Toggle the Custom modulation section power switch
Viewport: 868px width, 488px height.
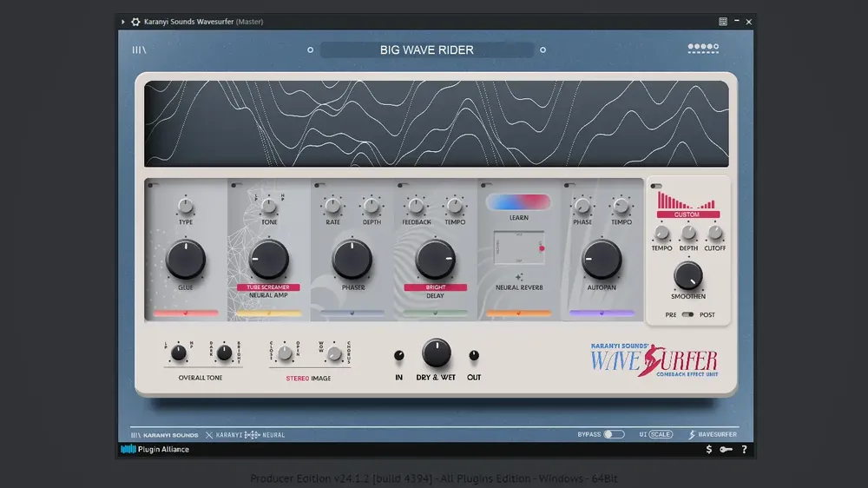(656, 186)
